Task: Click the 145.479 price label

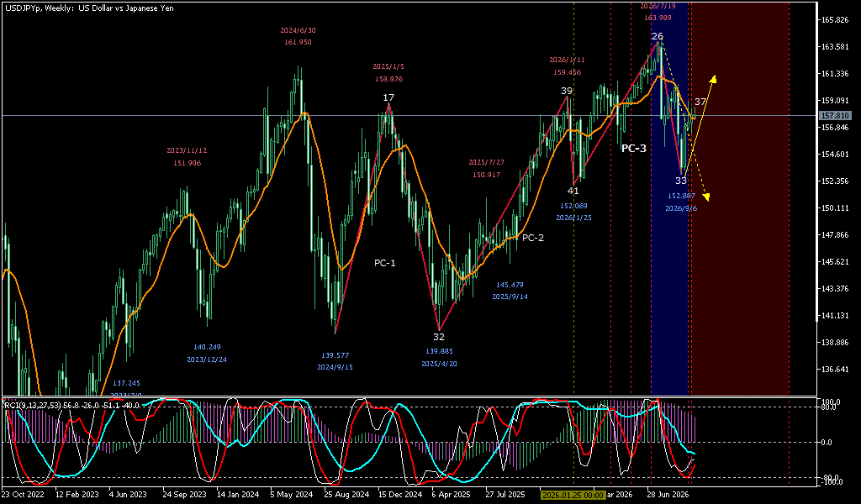Action: [x=510, y=285]
